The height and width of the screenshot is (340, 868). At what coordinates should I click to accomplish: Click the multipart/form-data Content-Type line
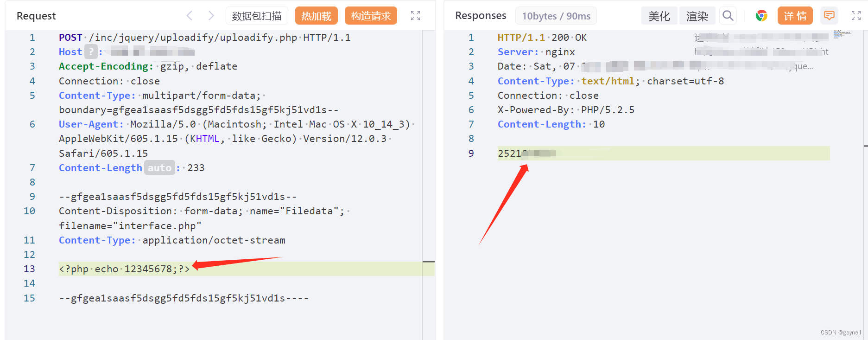(x=162, y=96)
